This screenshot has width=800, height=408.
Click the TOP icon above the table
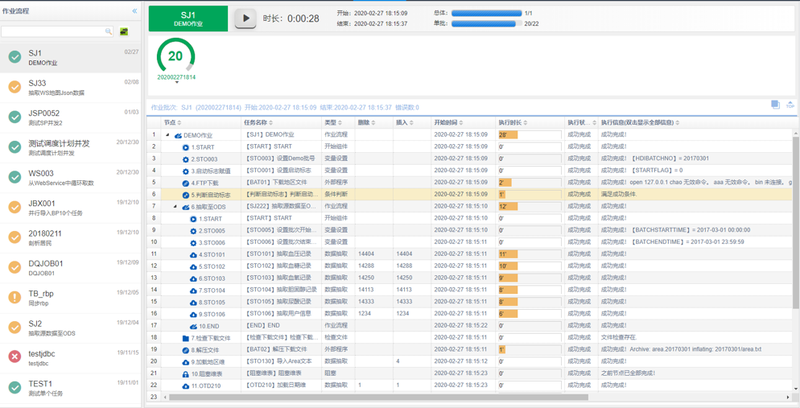coord(790,105)
